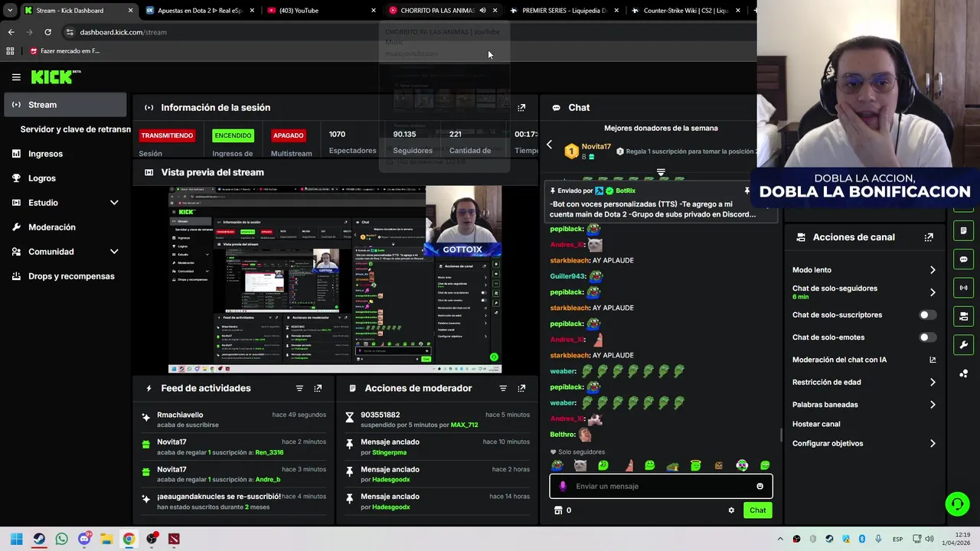The image size is (980, 551).
Task: Open the hamburger menu beside Kick logo
Action: pos(16,77)
